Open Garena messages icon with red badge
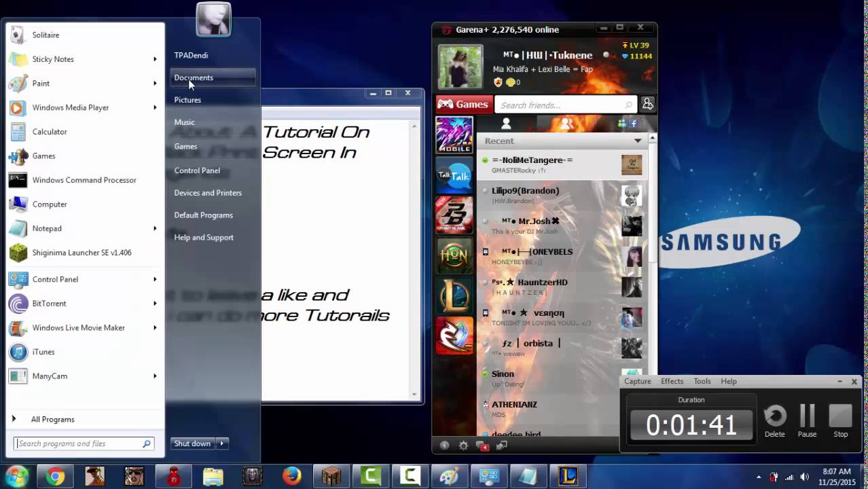The height and width of the screenshot is (489, 868). (x=483, y=446)
